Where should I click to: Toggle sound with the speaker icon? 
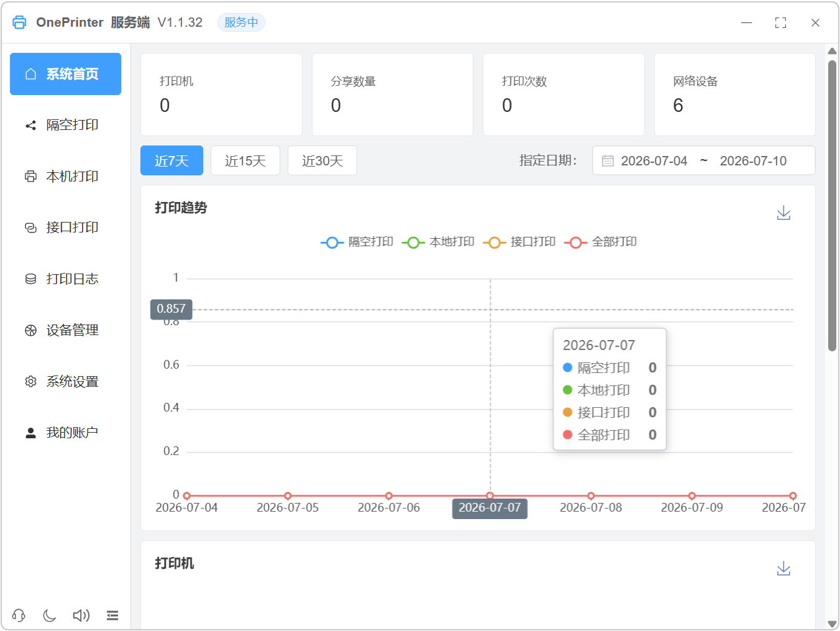point(81,615)
